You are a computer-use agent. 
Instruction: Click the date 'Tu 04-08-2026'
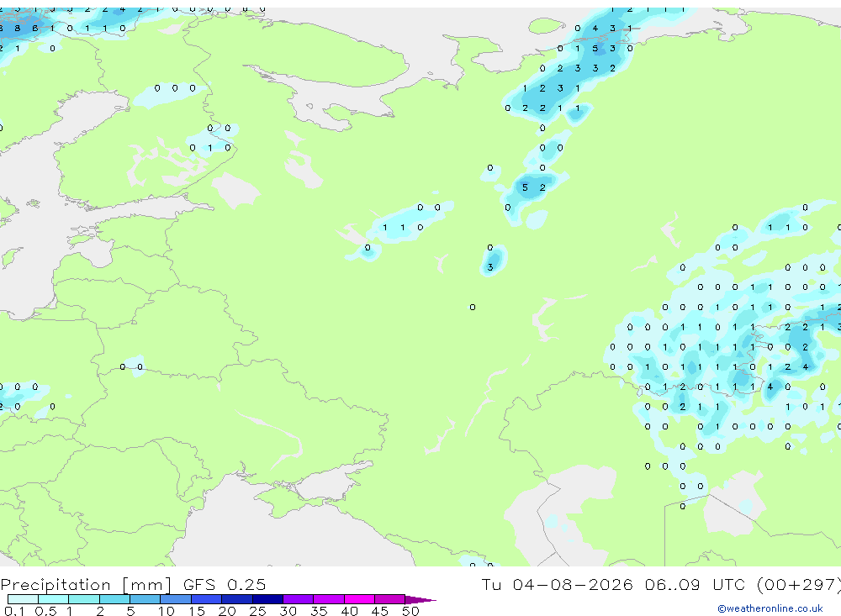557,584
